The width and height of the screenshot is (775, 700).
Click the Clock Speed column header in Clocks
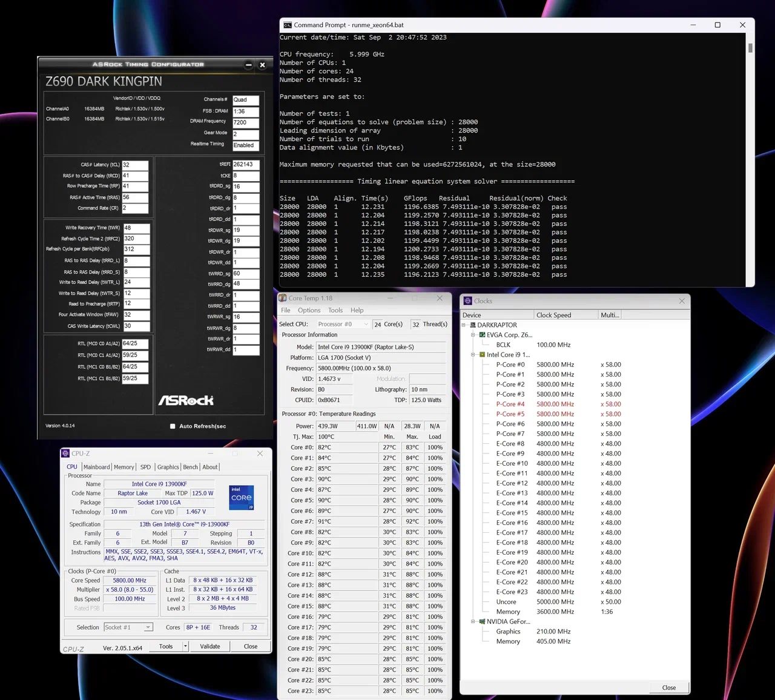coord(566,315)
